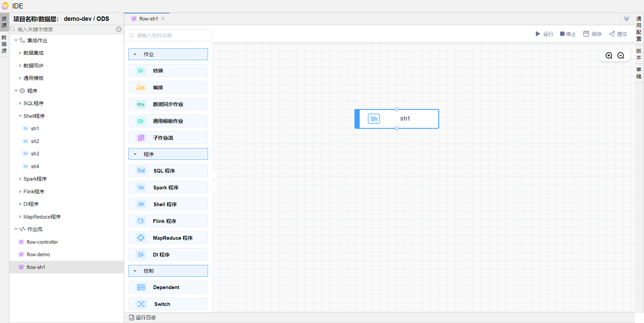This screenshot has height=323, width=644.
Task: Open the double-chevron tab list dropdown
Action: (626, 19)
